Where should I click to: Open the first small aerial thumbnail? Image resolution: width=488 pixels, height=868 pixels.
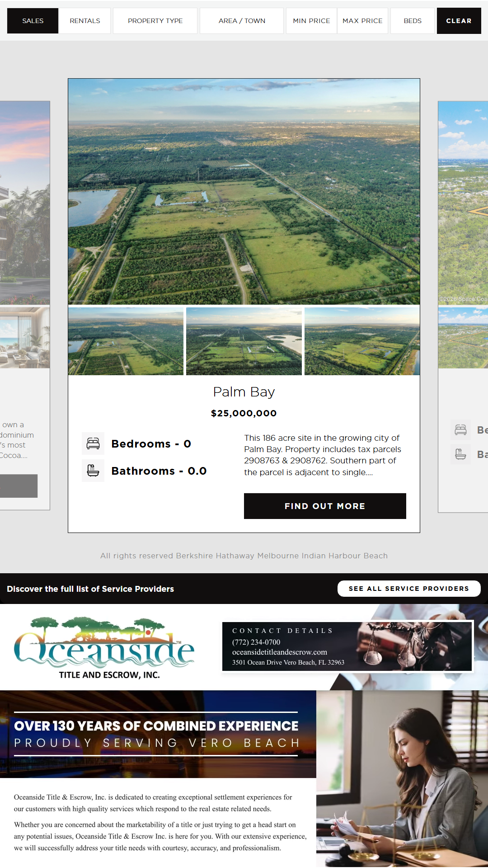pyautogui.click(x=126, y=341)
